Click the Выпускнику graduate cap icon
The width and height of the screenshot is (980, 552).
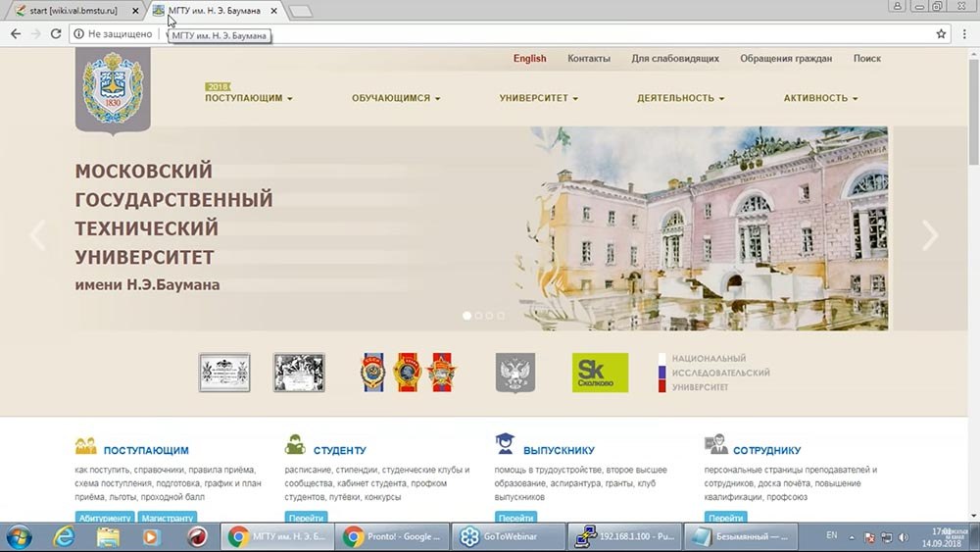[x=505, y=444]
